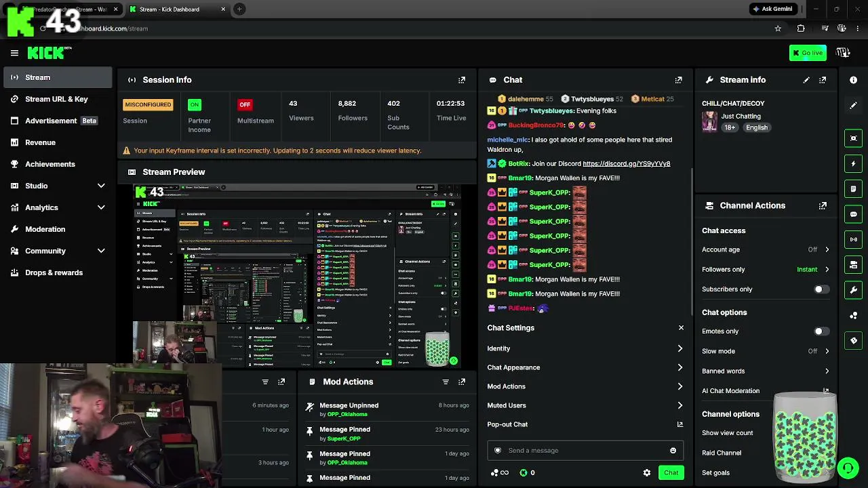Screen dimensions: 868x488
Task: Click Raid Channel option
Action: coord(722,453)
